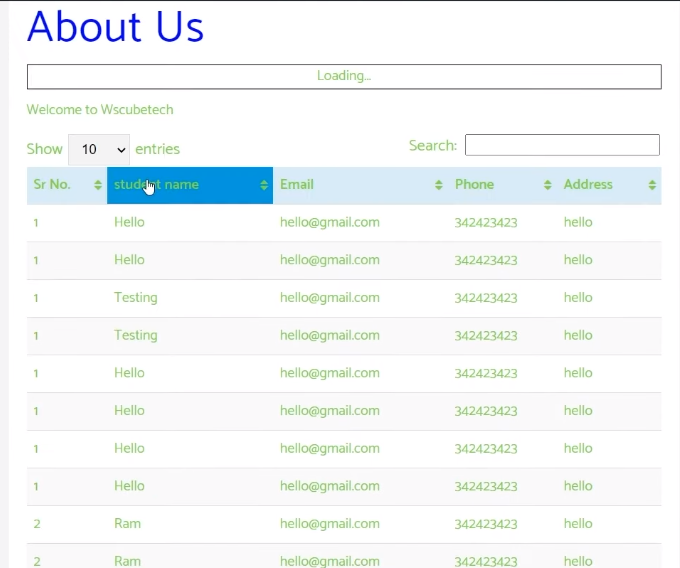Click Sr No. 2 in the first Ram row
Image resolution: width=680 pixels, height=568 pixels.
[x=37, y=524]
